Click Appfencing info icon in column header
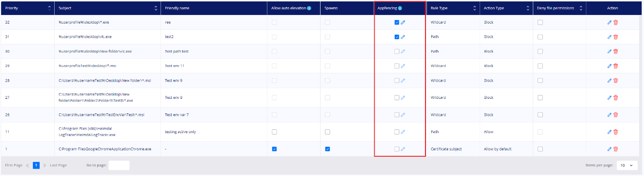The image size is (644, 176). [400, 8]
